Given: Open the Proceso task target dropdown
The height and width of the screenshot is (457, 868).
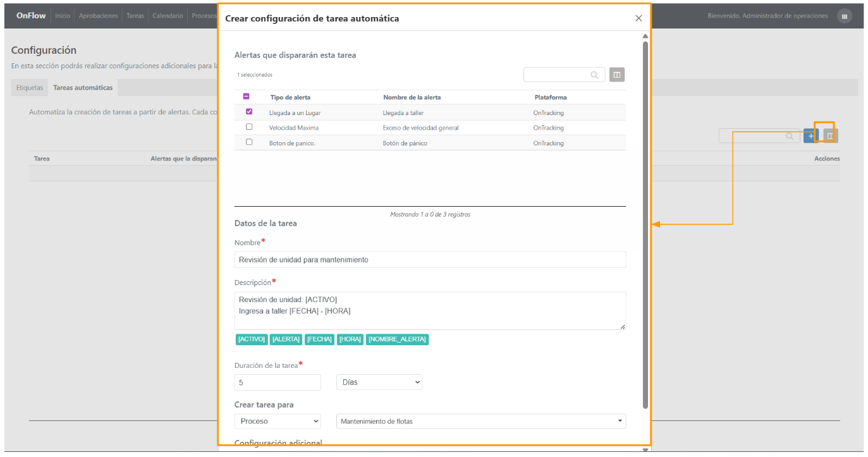Looking at the screenshot, I should click(x=278, y=421).
